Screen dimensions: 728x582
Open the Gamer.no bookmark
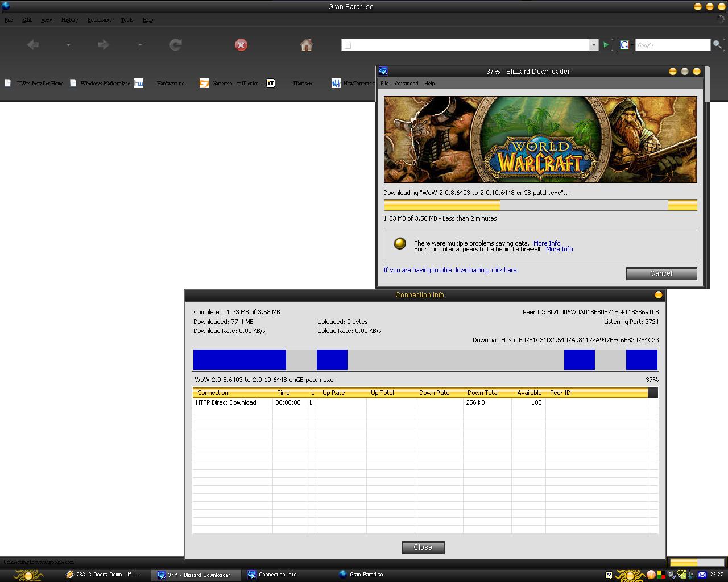231,83
